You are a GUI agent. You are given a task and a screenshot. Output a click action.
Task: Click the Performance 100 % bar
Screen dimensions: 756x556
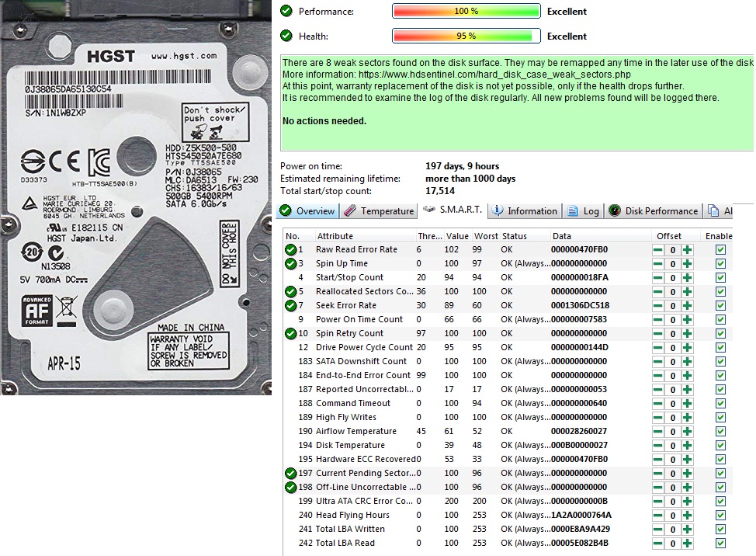466,11
